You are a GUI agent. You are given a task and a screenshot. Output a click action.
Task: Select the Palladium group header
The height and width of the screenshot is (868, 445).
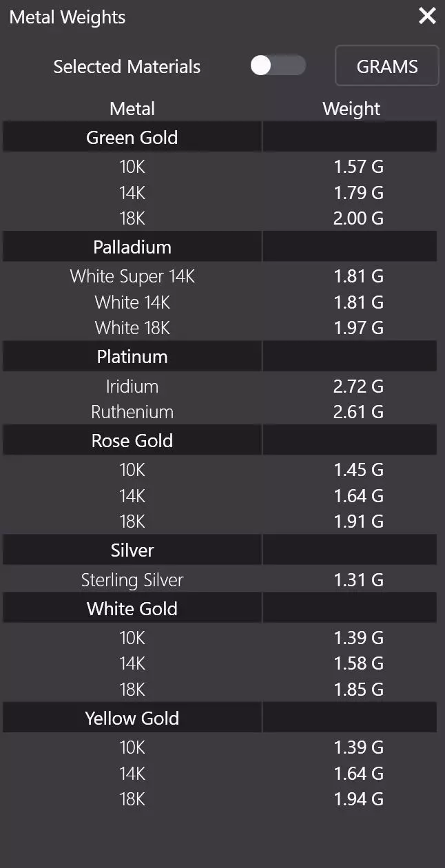tap(132, 247)
